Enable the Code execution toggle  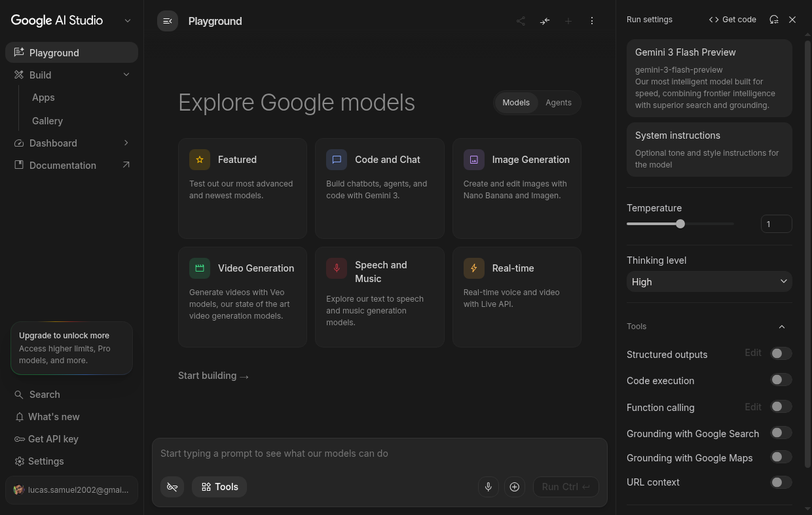[781, 380]
